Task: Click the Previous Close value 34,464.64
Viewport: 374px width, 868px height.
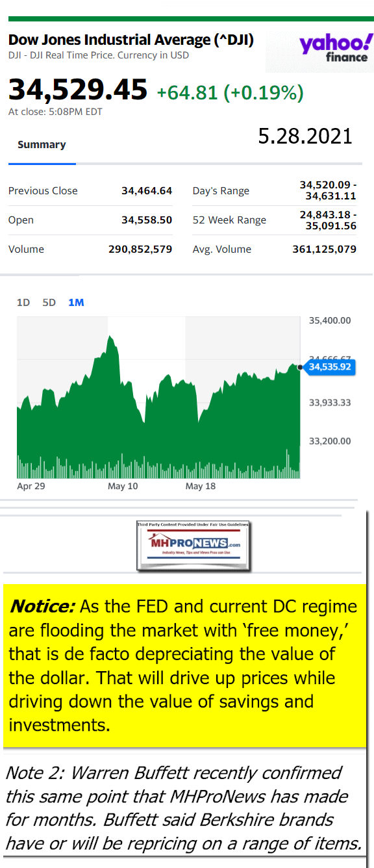Action: (147, 190)
